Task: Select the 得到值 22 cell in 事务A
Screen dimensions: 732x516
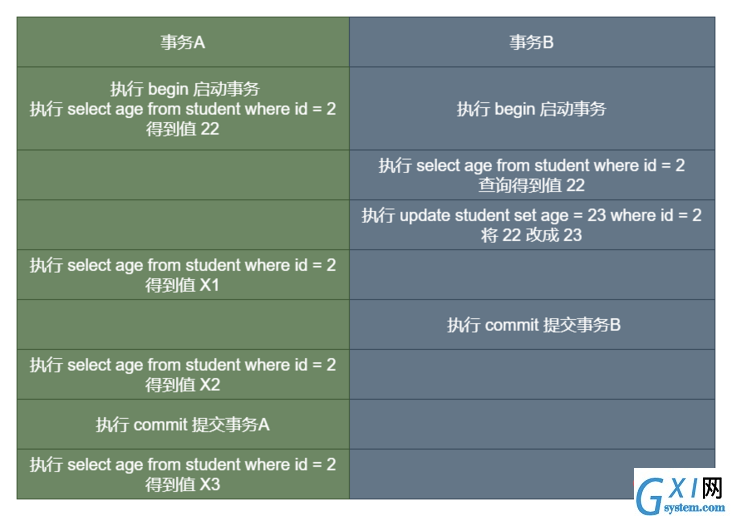Action: 183,108
